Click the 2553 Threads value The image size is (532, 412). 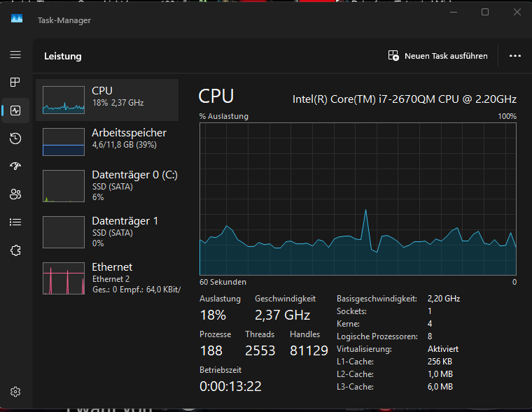coord(260,350)
